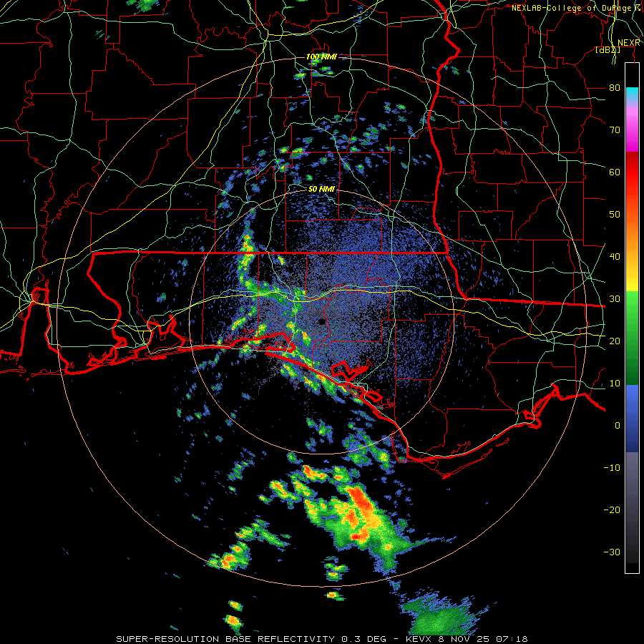Click the 70 value on dBZ scale
This screenshot has width=644, height=644.
pyautogui.click(x=615, y=130)
